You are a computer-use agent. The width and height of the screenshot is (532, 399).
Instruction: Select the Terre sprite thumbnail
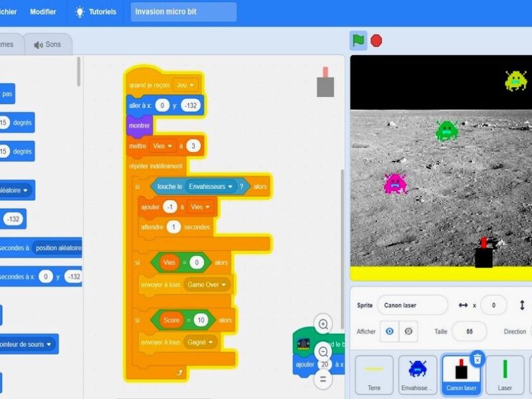(x=374, y=375)
